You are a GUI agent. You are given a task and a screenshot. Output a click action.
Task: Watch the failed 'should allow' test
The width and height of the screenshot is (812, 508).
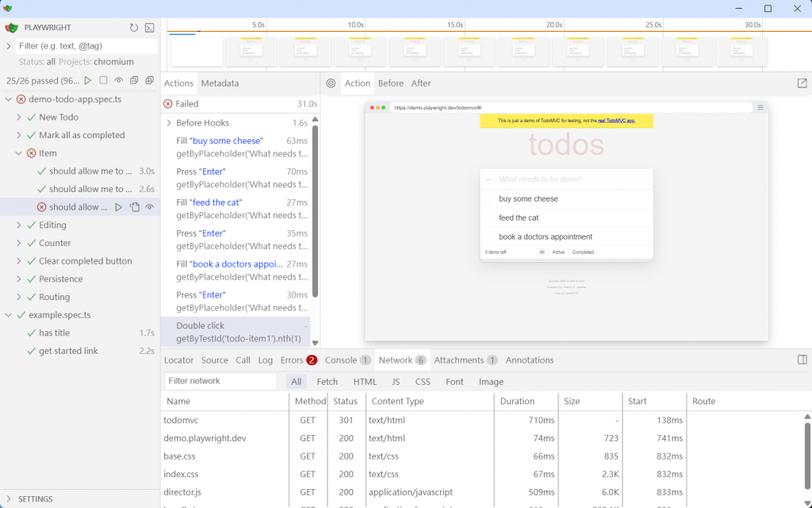click(150, 207)
